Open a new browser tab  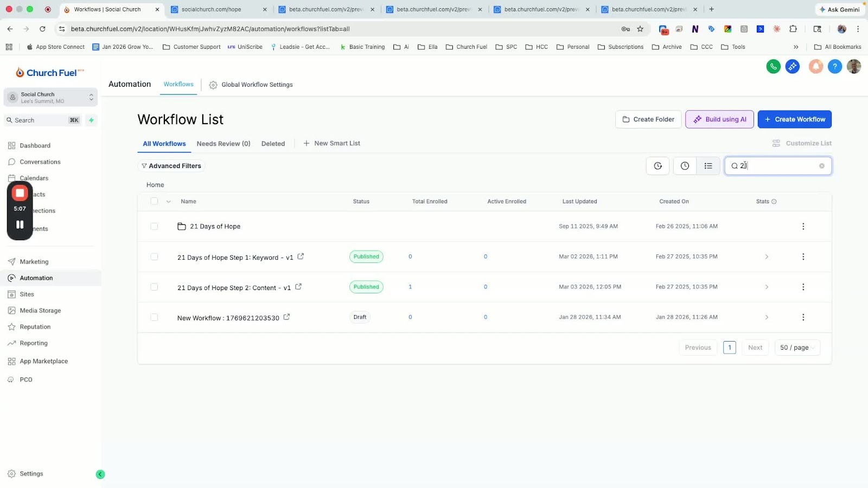pos(712,9)
